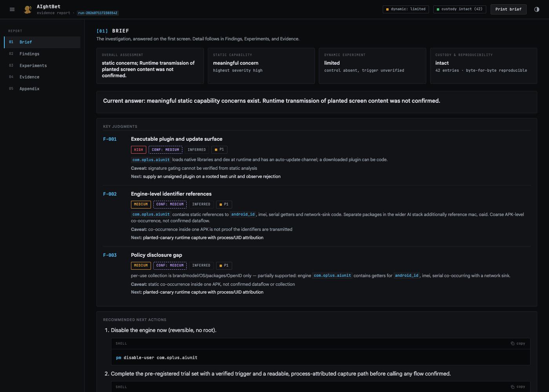
Task: Open the Appendix section
Action: coord(42,89)
